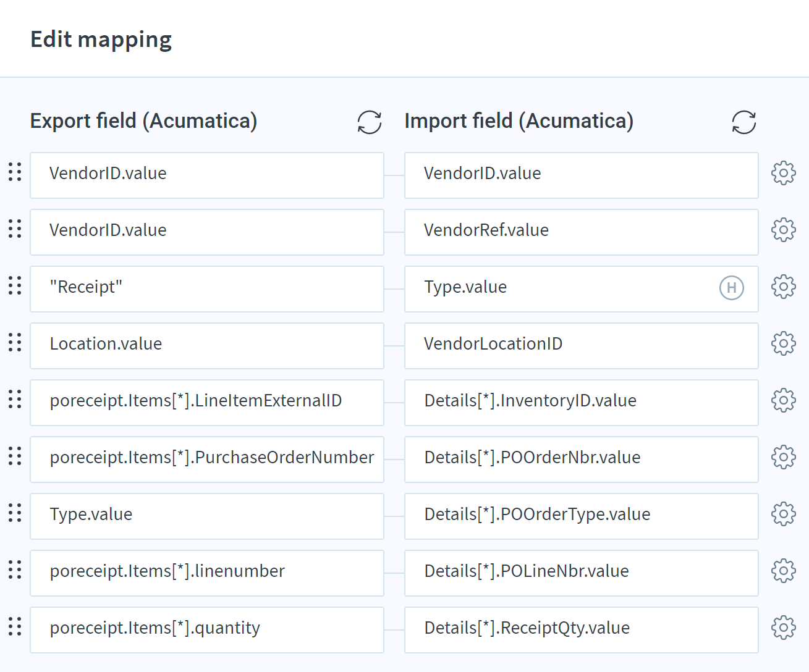Image resolution: width=809 pixels, height=672 pixels.
Task: Click the Export field (Acumatica) heading
Action: (x=143, y=121)
